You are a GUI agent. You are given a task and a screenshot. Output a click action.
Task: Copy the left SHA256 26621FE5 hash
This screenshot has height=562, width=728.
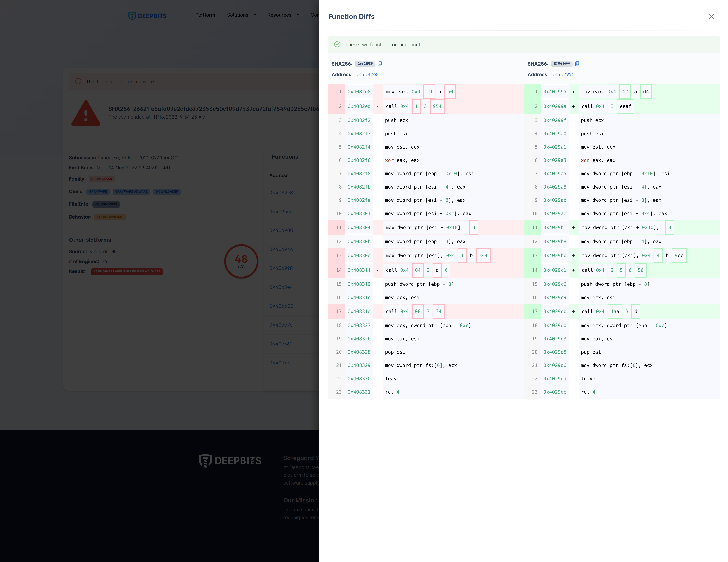pyautogui.click(x=380, y=64)
